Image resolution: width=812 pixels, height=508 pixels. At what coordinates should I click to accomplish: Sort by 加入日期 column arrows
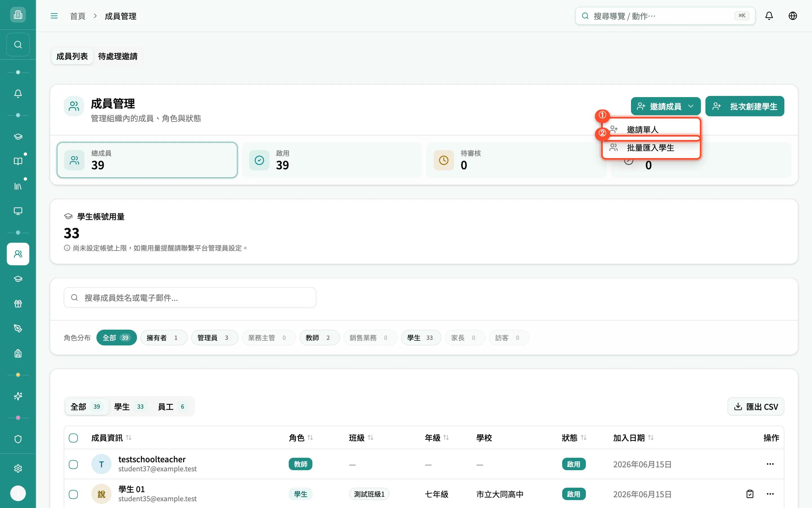pos(651,437)
